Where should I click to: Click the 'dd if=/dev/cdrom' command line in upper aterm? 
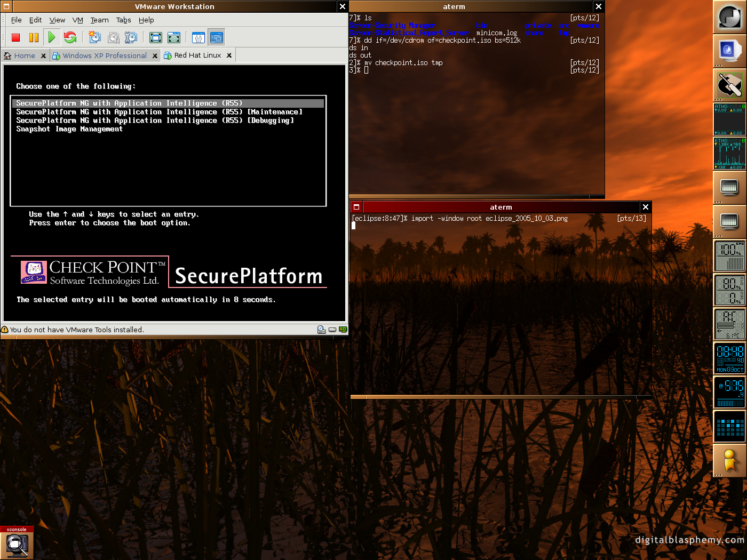442,41
